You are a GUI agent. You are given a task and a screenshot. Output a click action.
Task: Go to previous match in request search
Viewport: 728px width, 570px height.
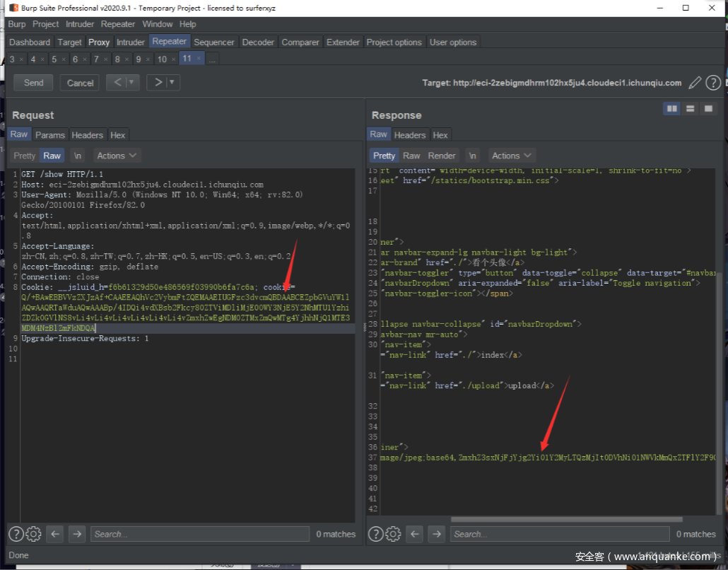[56, 534]
